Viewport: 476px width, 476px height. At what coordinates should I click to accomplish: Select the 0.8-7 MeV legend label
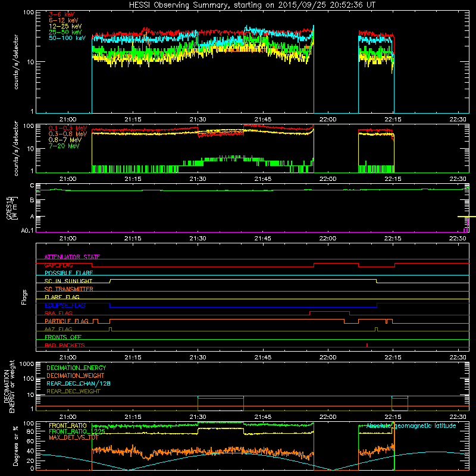65,140
